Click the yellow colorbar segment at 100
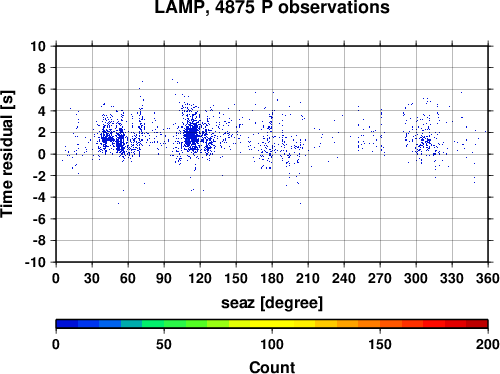Screen dimensions: 500x374 tap(272, 324)
